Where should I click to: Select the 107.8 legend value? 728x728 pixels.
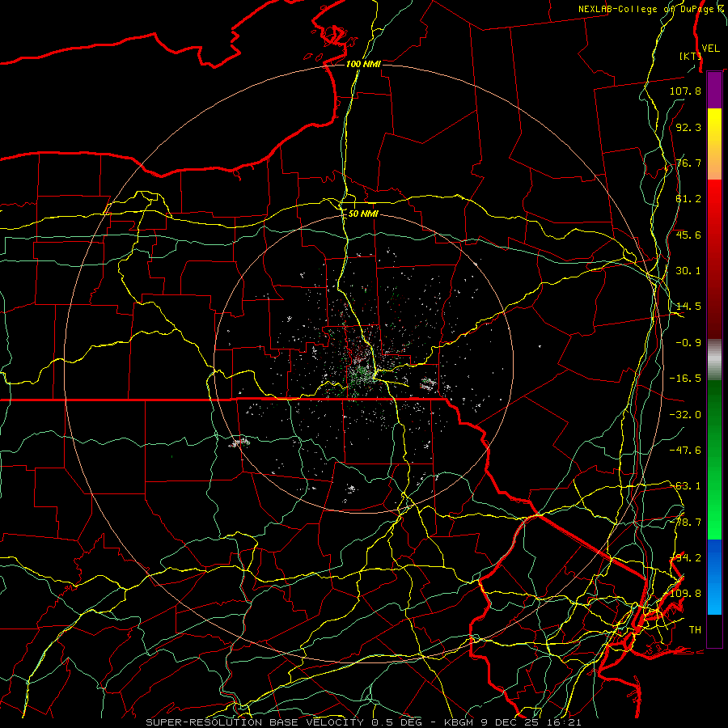(x=685, y=91)
